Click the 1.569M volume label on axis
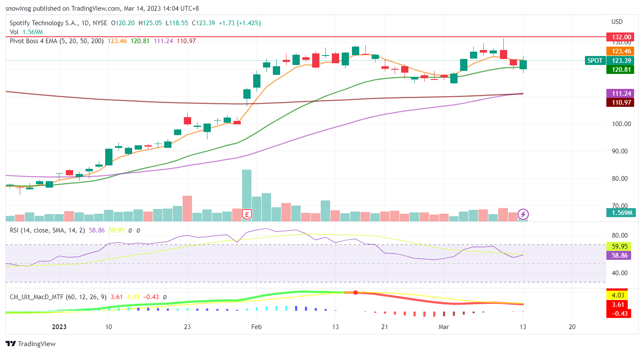 click(x=620, y=213)
